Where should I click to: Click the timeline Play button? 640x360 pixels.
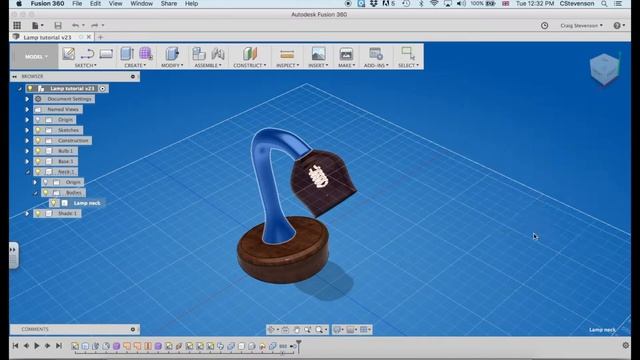point(37,346)
